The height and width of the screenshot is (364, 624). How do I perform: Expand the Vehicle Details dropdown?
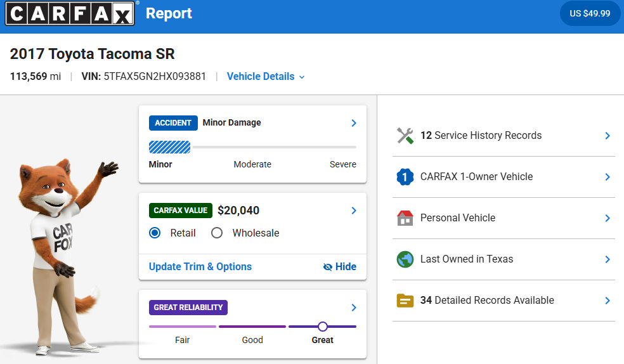(x=266, y=76)
